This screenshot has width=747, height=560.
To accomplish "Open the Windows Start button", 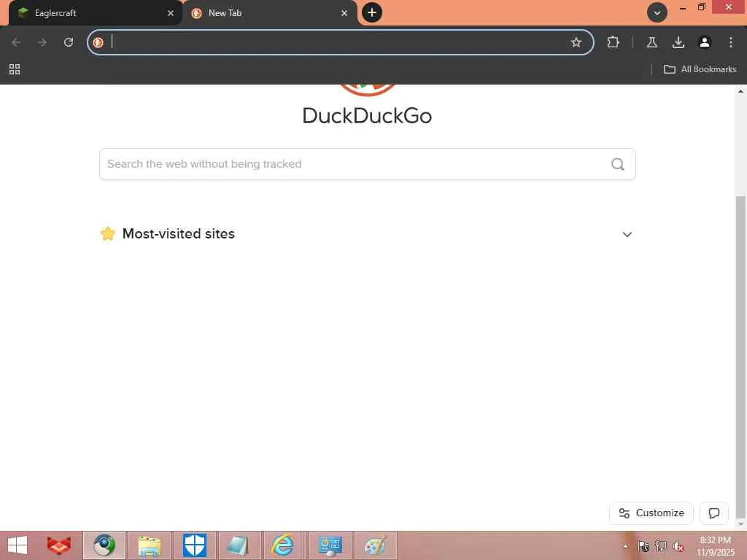I will tap(18, 545).
